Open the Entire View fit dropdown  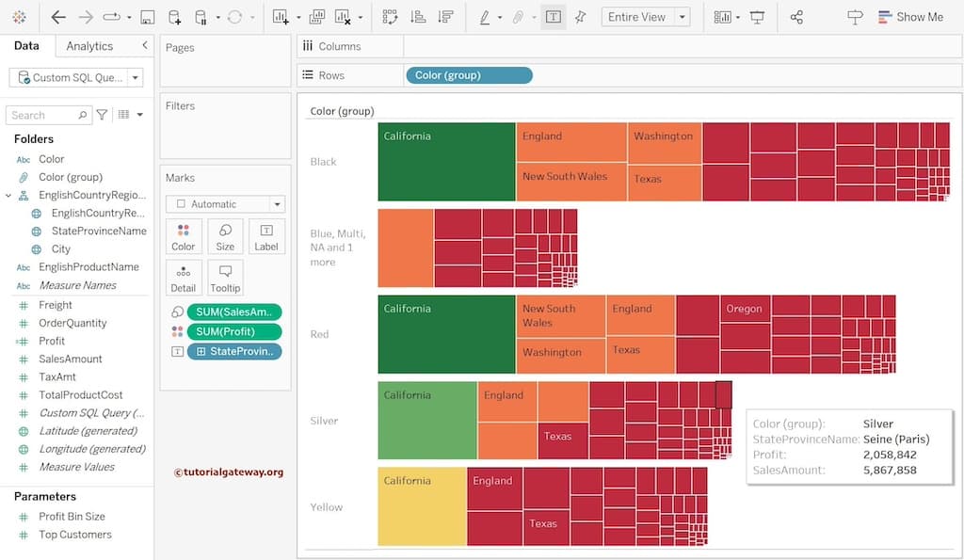[683, 17]
